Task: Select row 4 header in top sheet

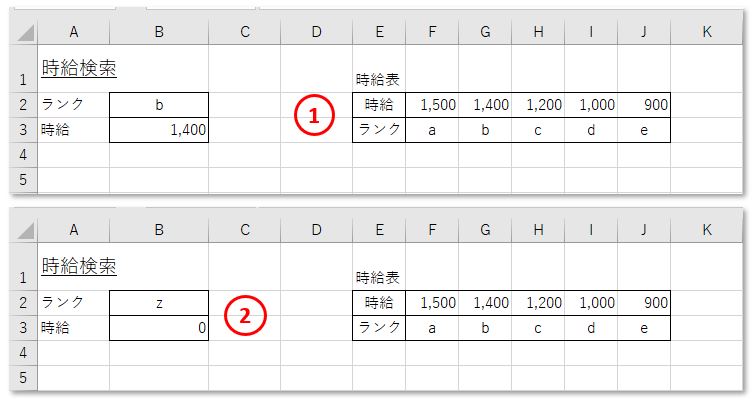Action: click(x=23, y=155)
